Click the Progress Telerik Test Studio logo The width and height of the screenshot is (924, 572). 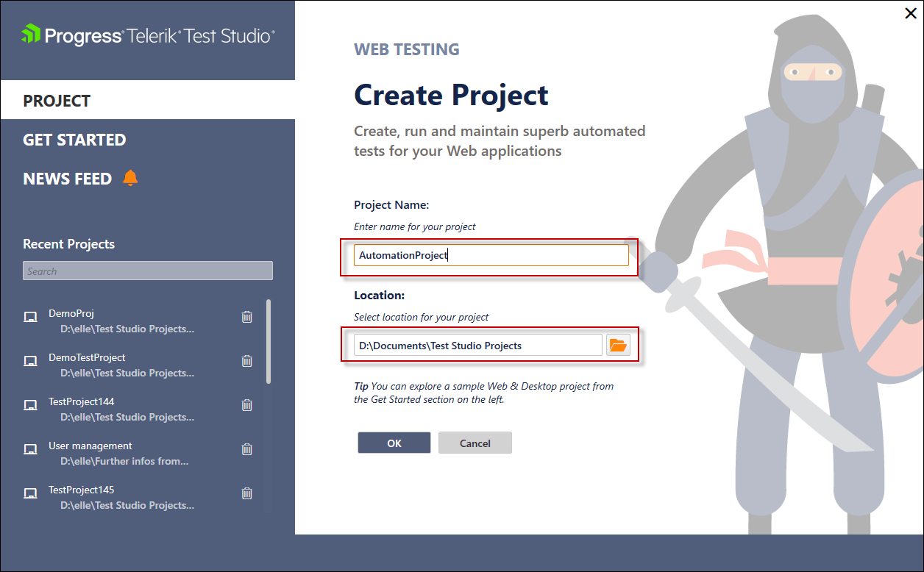click(x=148, y=35)
